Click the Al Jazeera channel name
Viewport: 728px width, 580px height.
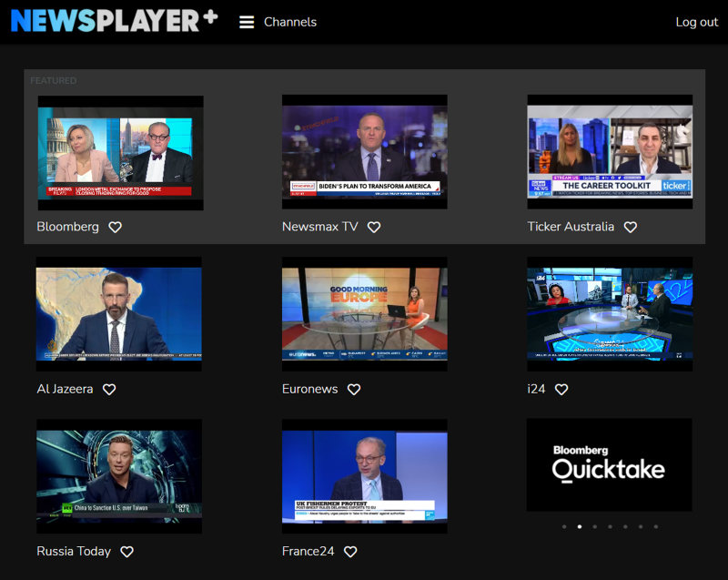click(65, 389)
